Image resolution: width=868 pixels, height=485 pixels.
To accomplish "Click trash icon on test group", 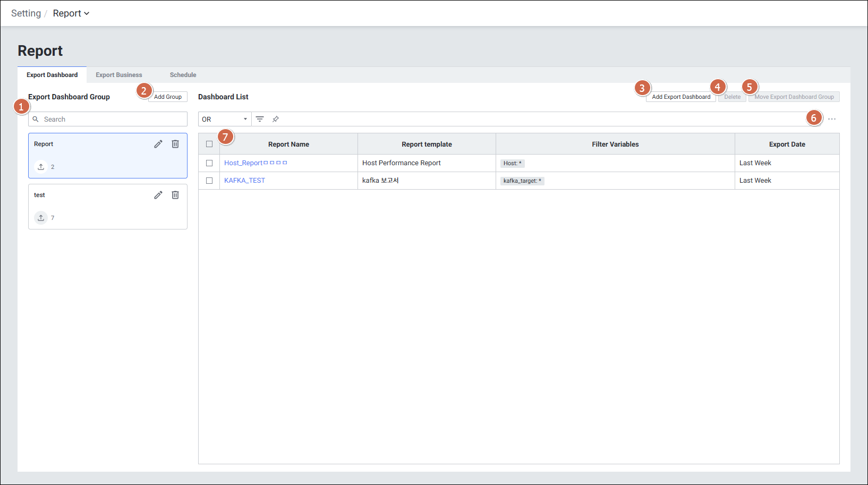I will click(175, 195).
